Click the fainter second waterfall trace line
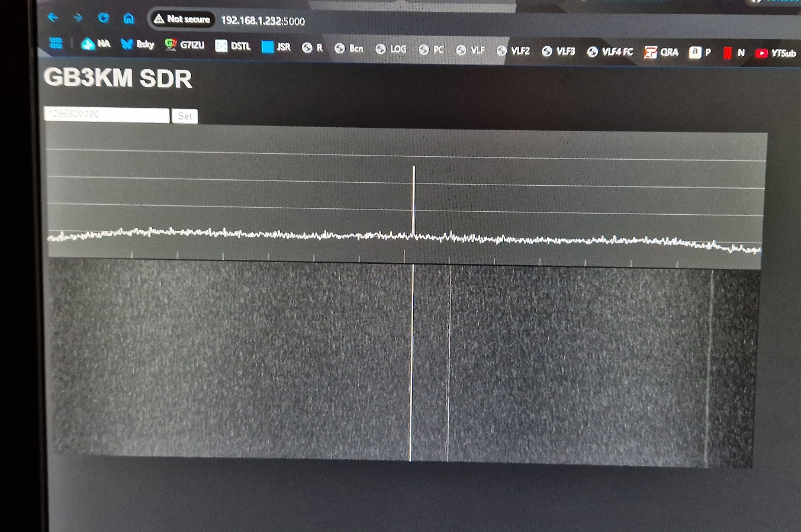 coord(449,363)
